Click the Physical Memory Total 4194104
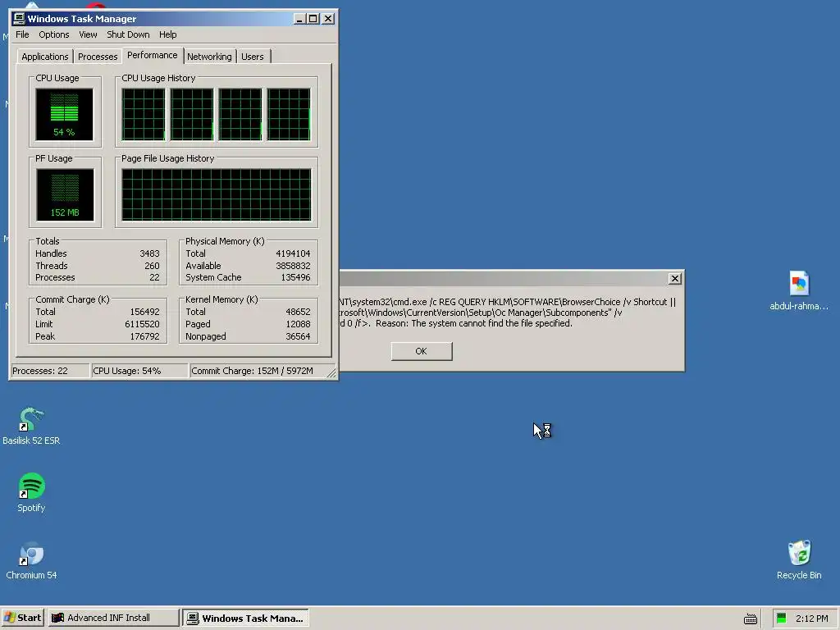840x630 pixels. pos(293,253)
